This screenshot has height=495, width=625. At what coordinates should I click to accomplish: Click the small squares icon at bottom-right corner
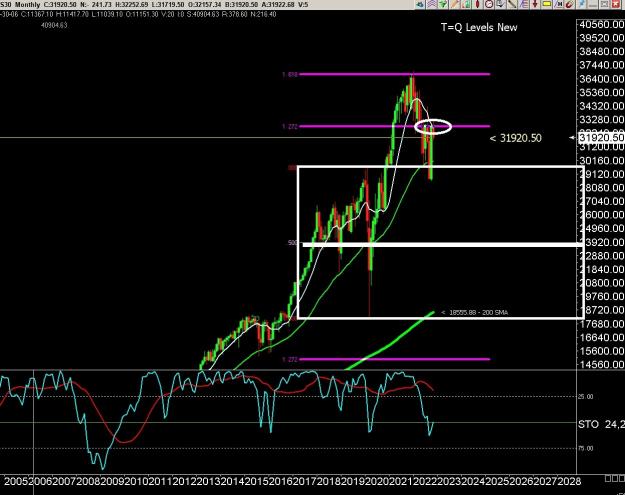click(615, 478)
